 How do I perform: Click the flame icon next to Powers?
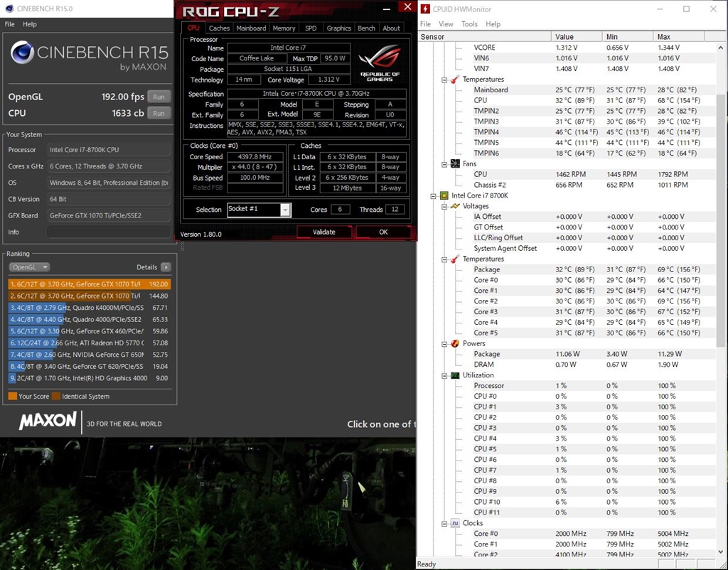click(x=454, y=343)
